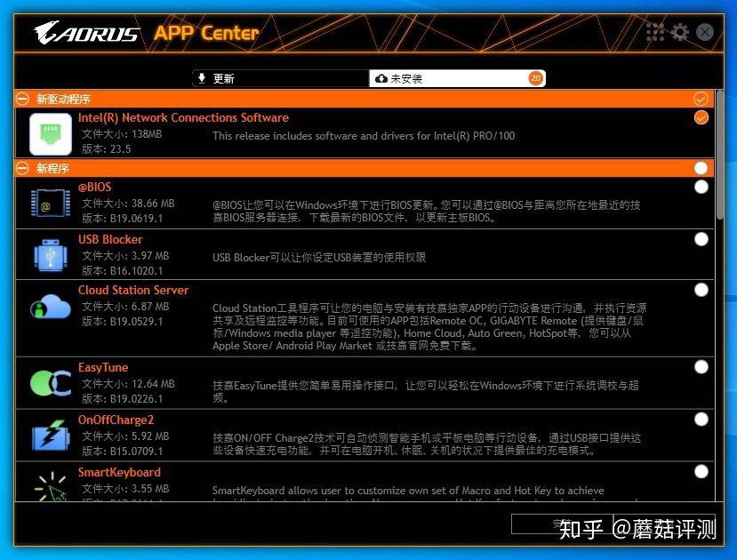Screen dimensions: 737x560
Task: Click the 20 count badge on 未安装
Action: (x=534, y=78)
